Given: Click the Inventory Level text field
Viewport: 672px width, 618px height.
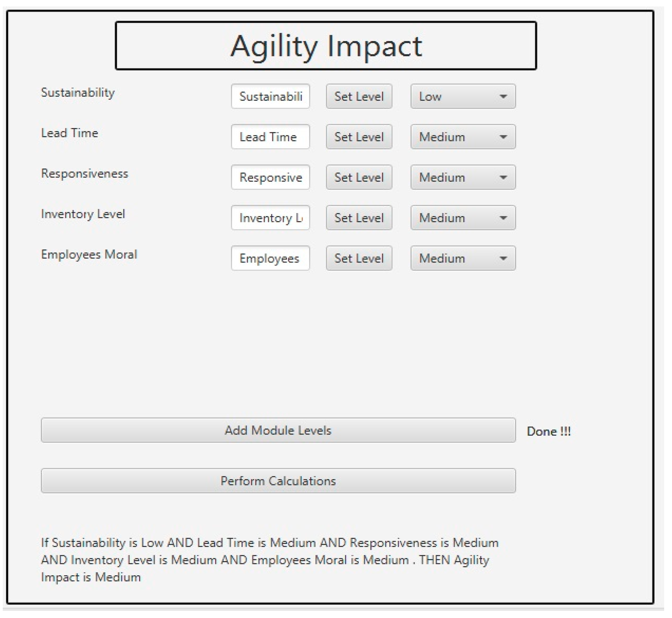Looking at the screenshot, I should click(x=270, y=218).
